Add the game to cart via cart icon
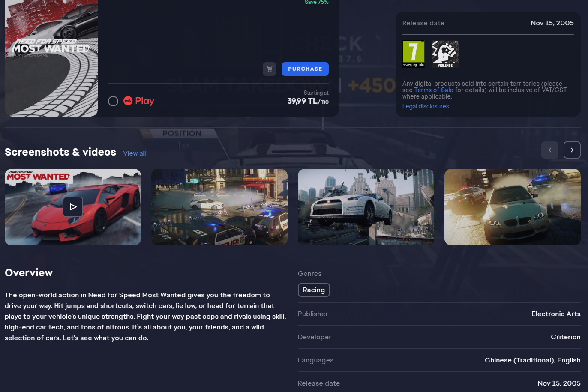The image size is (588, 392). 270,69
